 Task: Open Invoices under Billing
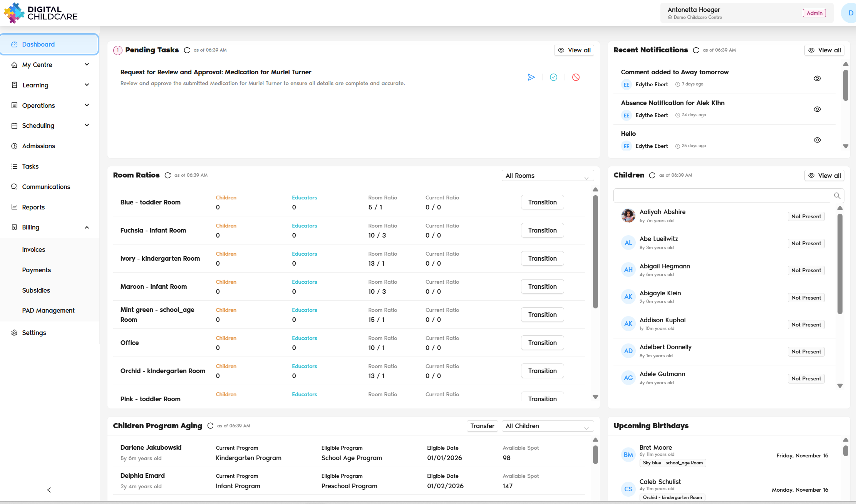point(34,249)
